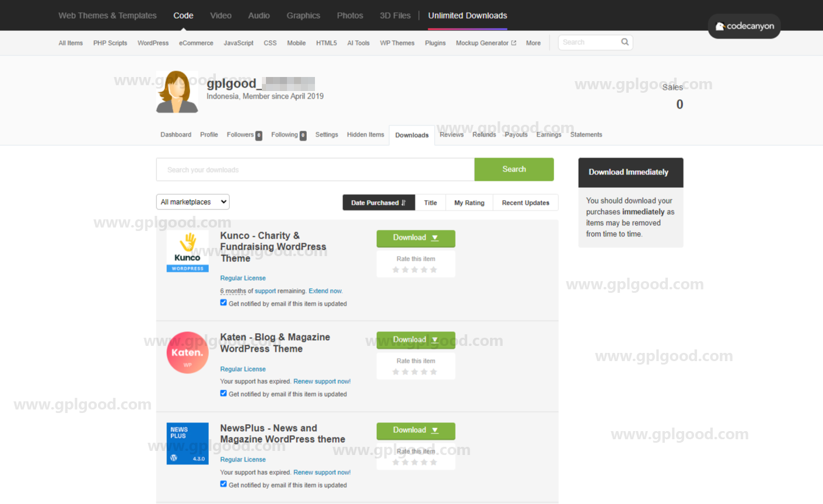Open NewsPlus News and Magazine theme title
823x504 pixels.
[282, 433]
